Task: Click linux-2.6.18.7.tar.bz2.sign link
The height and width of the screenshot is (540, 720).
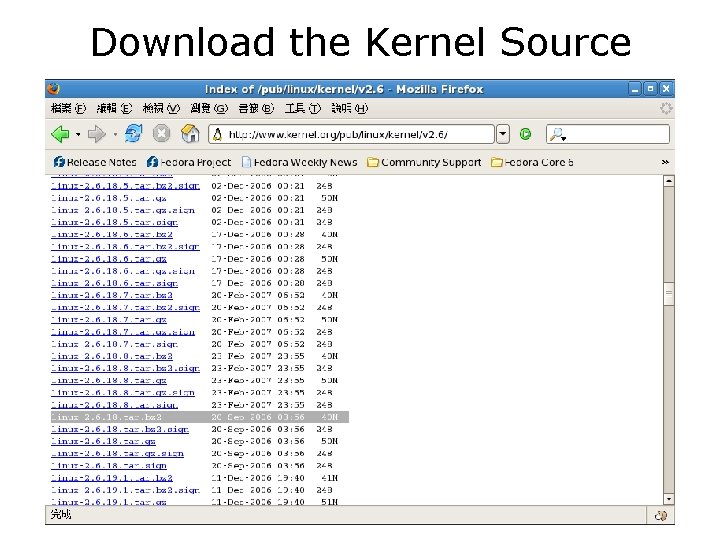Action: tap(125, 307)
